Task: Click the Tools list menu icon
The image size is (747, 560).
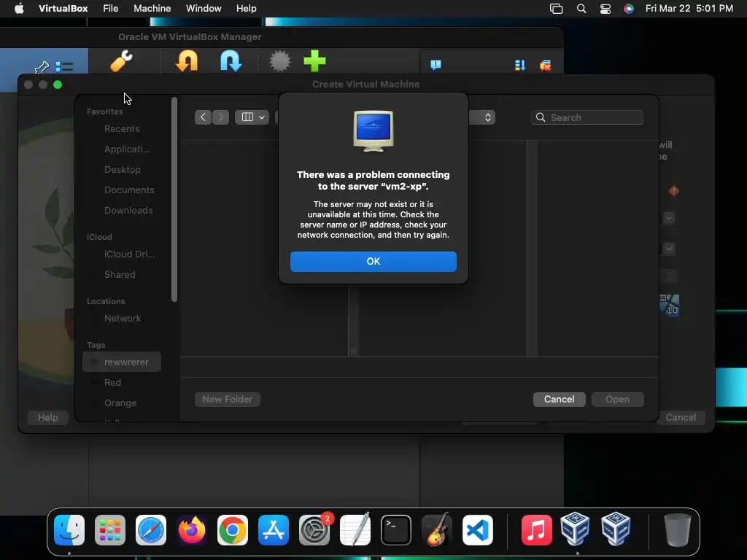Action: tap(64, 66)
